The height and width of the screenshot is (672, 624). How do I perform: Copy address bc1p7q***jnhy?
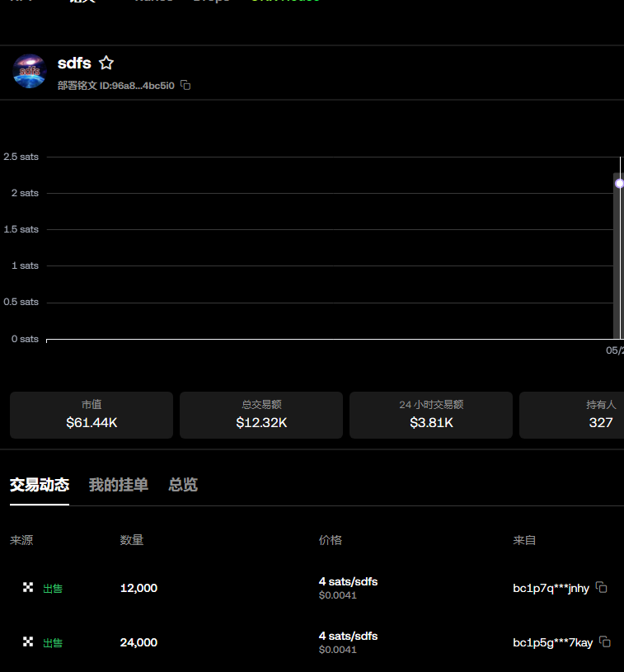pyautogui.click(x=601, y=588)
